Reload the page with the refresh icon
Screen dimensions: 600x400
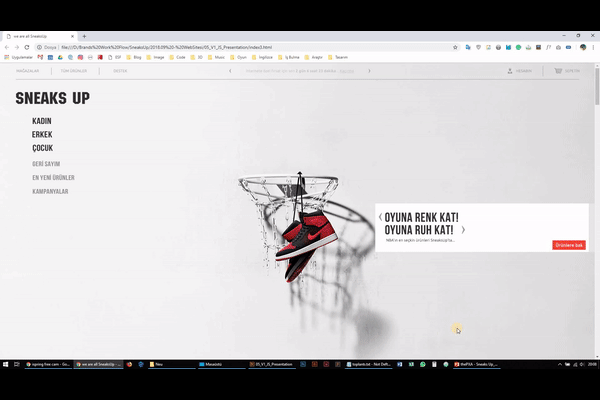(27, 47)
